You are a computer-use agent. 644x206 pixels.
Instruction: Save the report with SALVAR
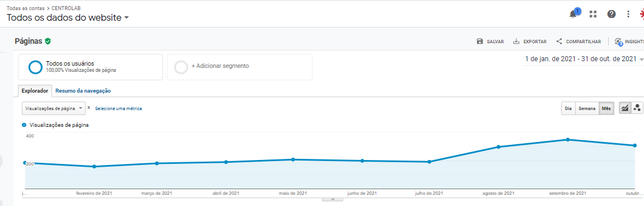(491, 42)
